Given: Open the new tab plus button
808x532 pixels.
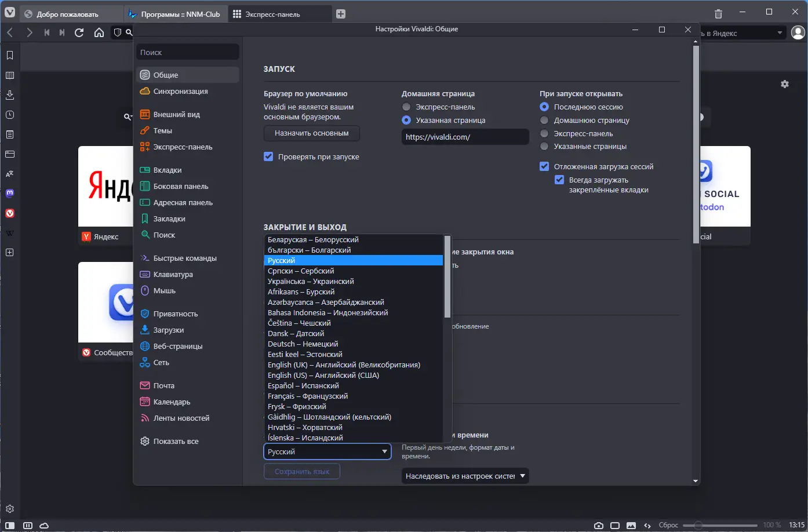Looking at the screenshot, I should [x=341, y=14].
